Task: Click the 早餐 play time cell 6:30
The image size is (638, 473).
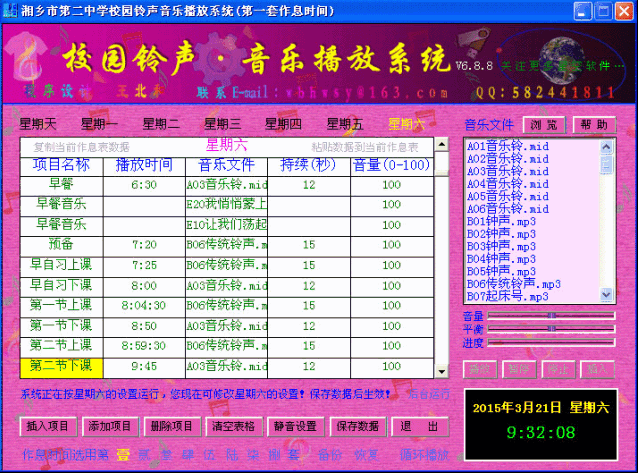Action: pyautogui.click(x=144, y=185)
